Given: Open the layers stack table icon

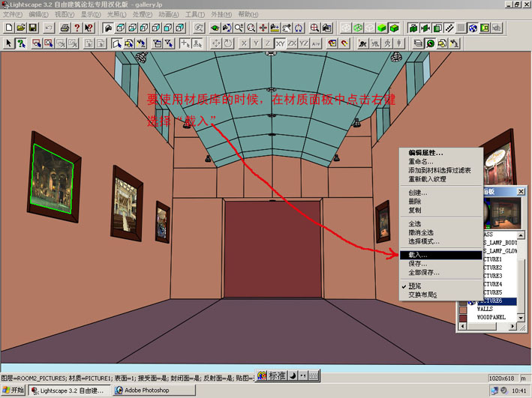Looking at the screenshot, I should coord(419,43).
